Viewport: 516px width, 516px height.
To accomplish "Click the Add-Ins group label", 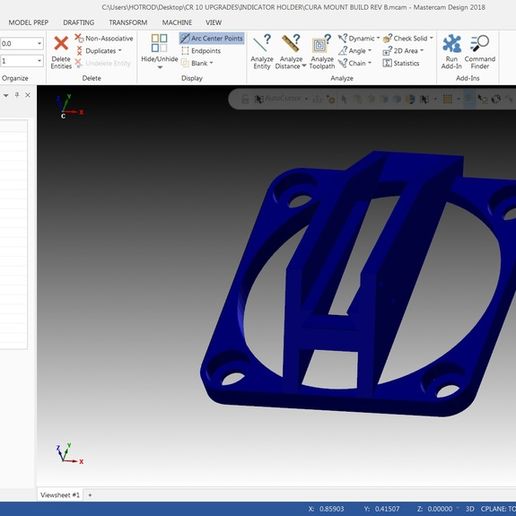I will point(468,78).
